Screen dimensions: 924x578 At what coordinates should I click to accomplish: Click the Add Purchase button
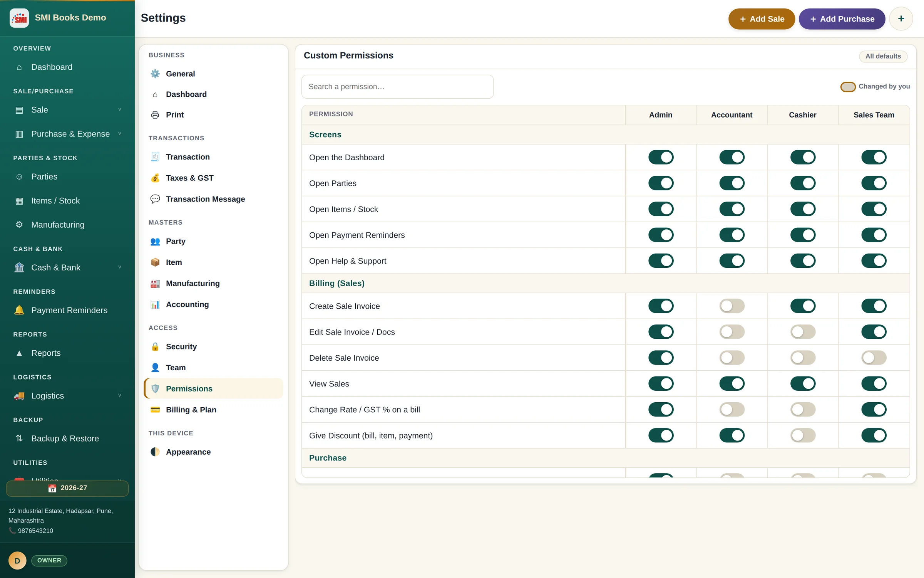842,19
